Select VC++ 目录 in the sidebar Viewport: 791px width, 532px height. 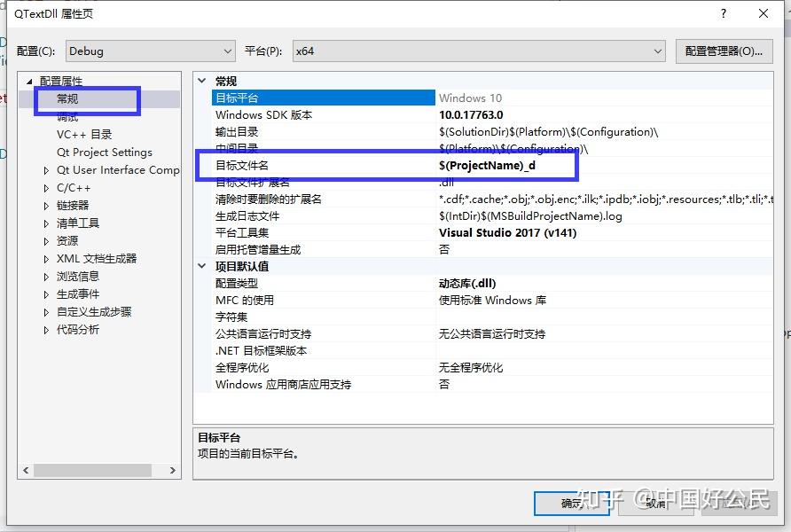tap(85, 134)
